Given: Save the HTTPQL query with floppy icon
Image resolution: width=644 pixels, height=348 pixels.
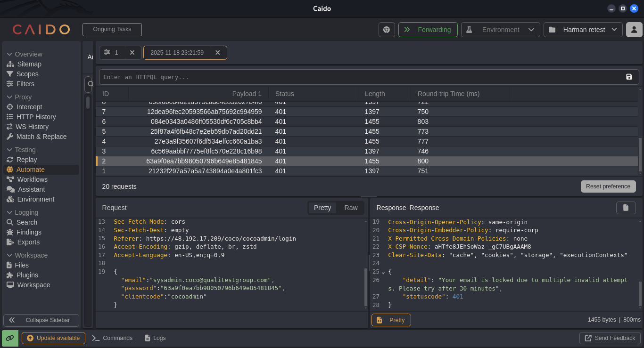Looking at the screenshot, I should click(629, 77).
